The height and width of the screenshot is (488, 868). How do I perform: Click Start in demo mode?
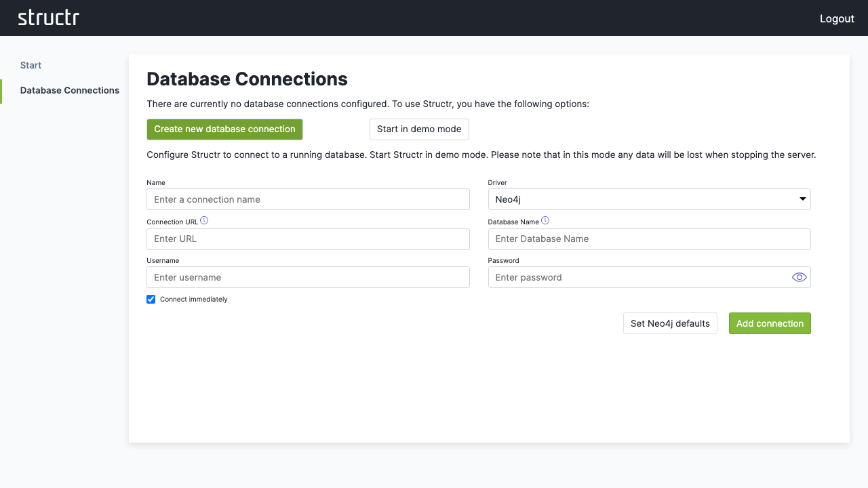419,129
